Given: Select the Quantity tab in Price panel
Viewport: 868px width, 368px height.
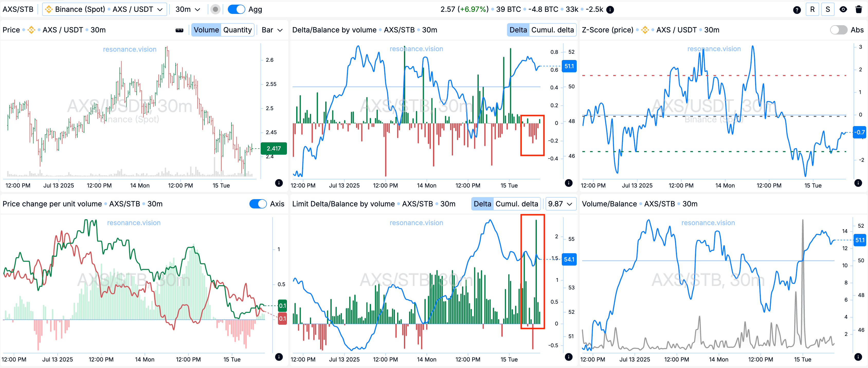Looking at the screenshot, I should (237, 30).
